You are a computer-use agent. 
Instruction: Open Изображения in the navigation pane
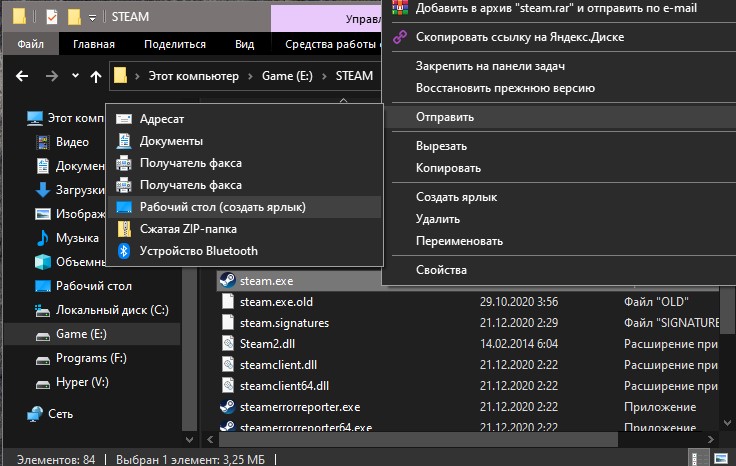coord(70,214)
